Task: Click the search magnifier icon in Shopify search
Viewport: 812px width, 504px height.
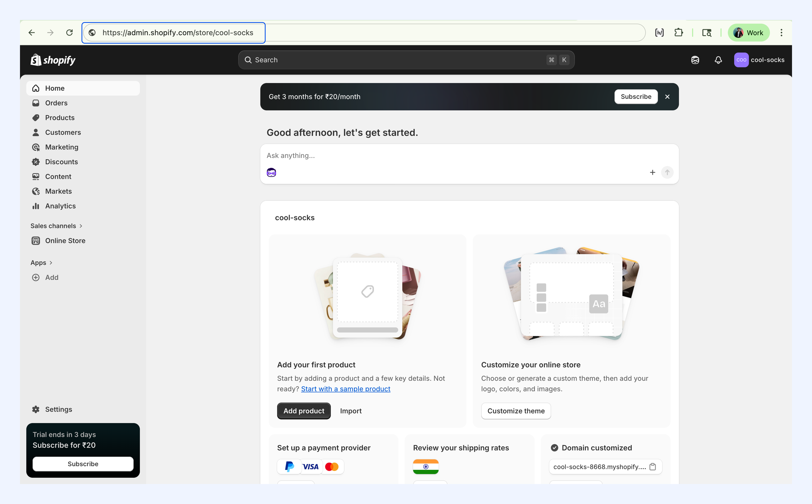Action: pyautogui.click(x=248, y=60)
